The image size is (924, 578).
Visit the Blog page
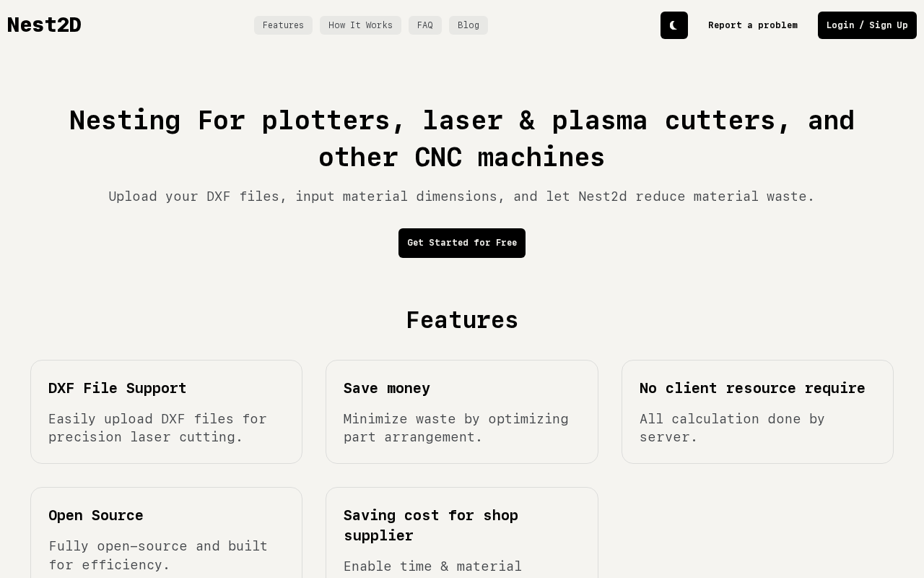468,25
